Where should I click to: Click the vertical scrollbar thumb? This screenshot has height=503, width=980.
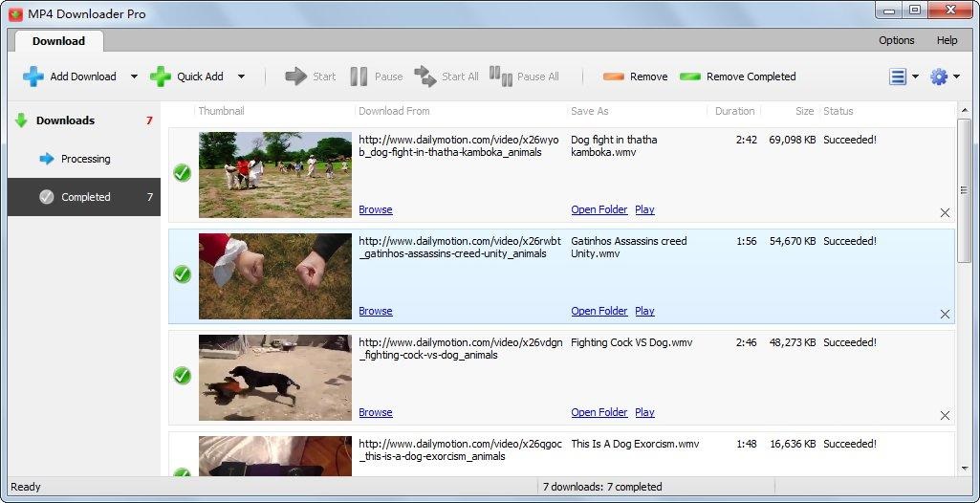click(965, 190)
